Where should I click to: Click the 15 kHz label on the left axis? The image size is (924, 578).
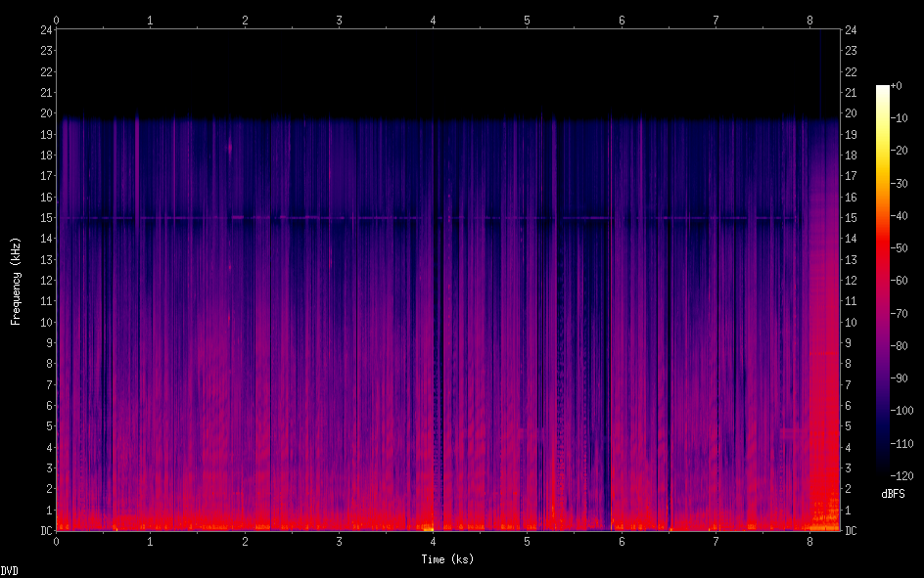[45, 218]
